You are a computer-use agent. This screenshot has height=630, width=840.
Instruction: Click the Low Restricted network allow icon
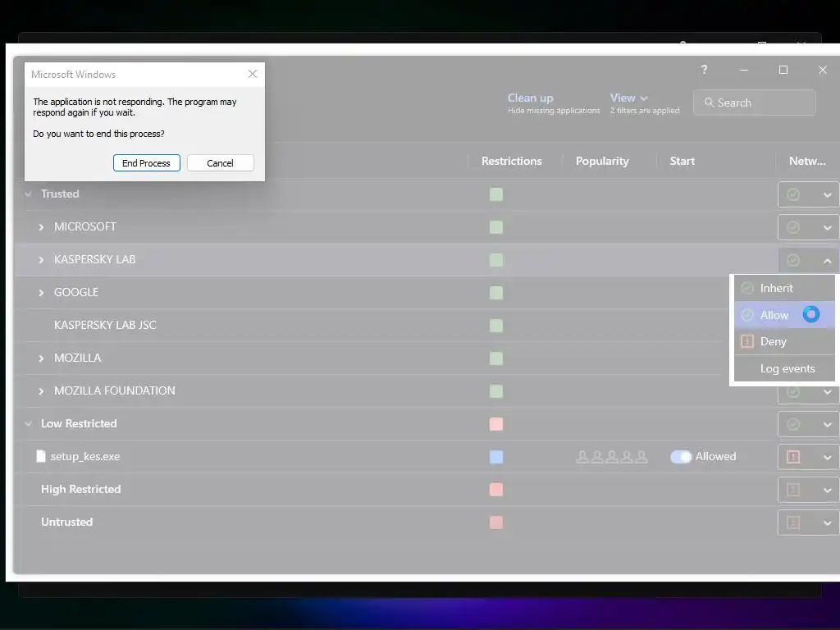tap(793, 424)
